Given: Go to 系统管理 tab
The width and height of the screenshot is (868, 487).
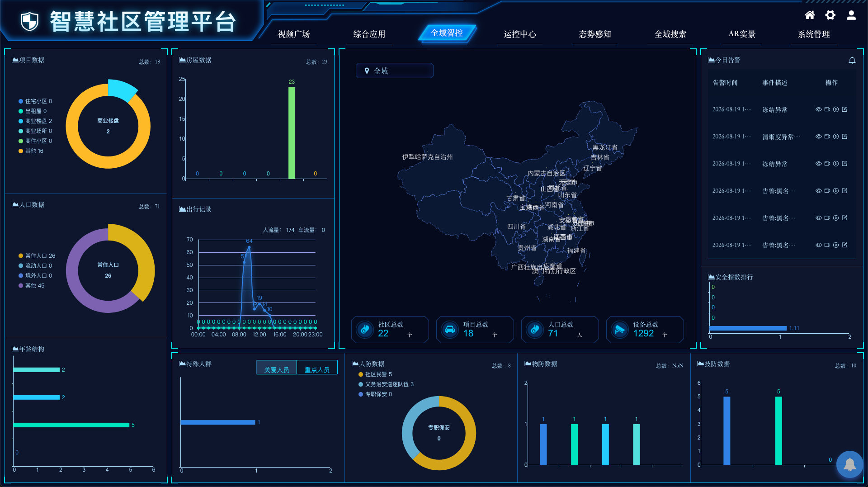Looking at the screenshot, I should click(814, 34).
